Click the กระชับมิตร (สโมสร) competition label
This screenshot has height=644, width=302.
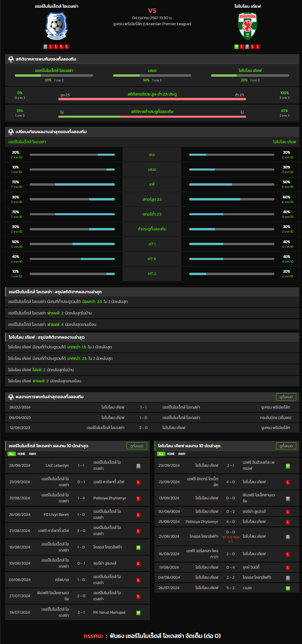coord(276,418)
